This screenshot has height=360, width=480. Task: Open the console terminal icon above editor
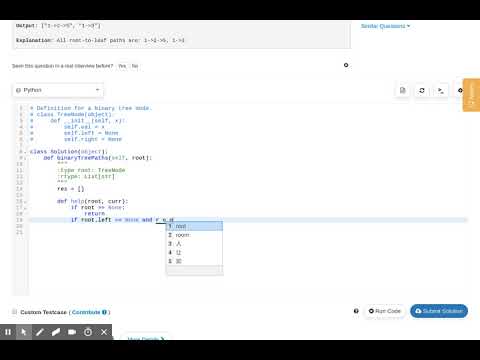441,90
